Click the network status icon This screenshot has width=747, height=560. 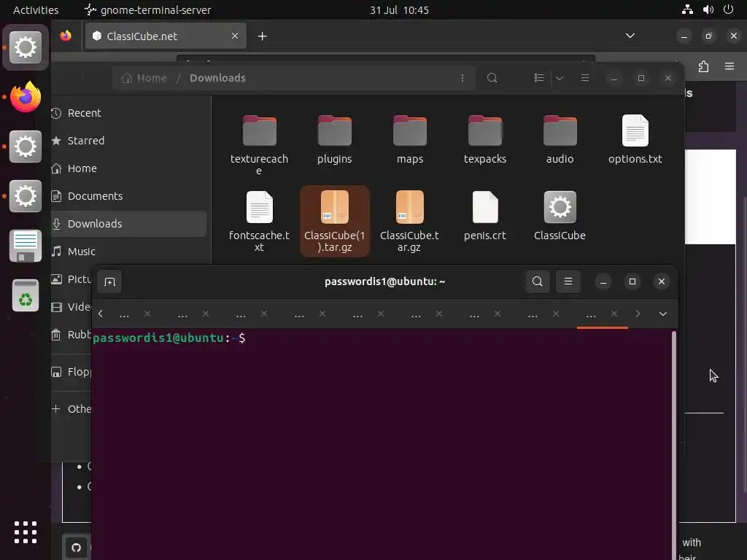click(x=687, y=9)
